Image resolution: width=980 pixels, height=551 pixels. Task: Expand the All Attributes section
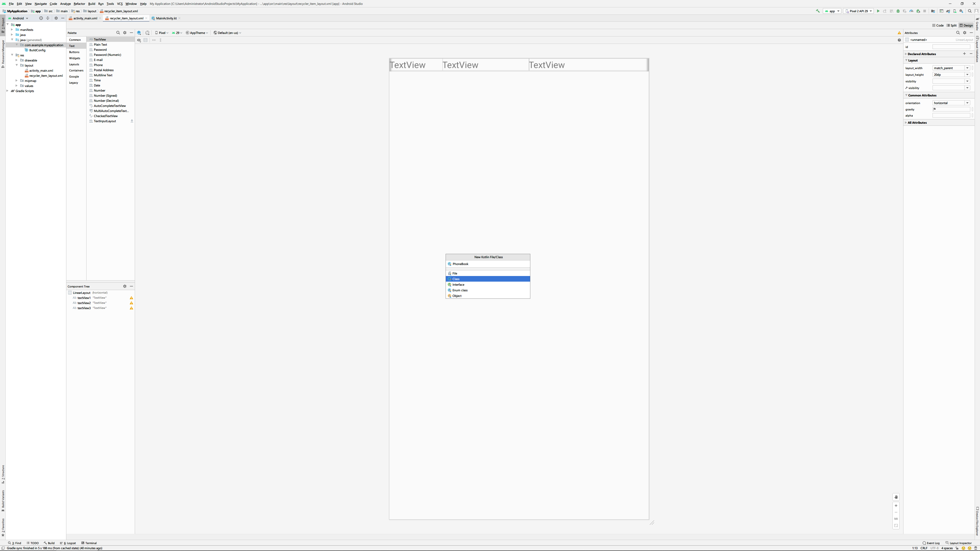[x=917, y=122]
